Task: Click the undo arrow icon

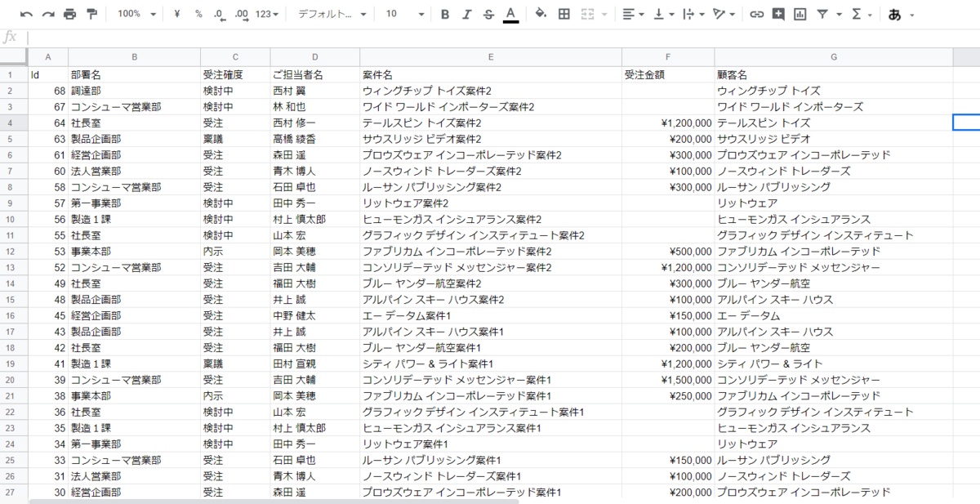Action: click(27, 14)
